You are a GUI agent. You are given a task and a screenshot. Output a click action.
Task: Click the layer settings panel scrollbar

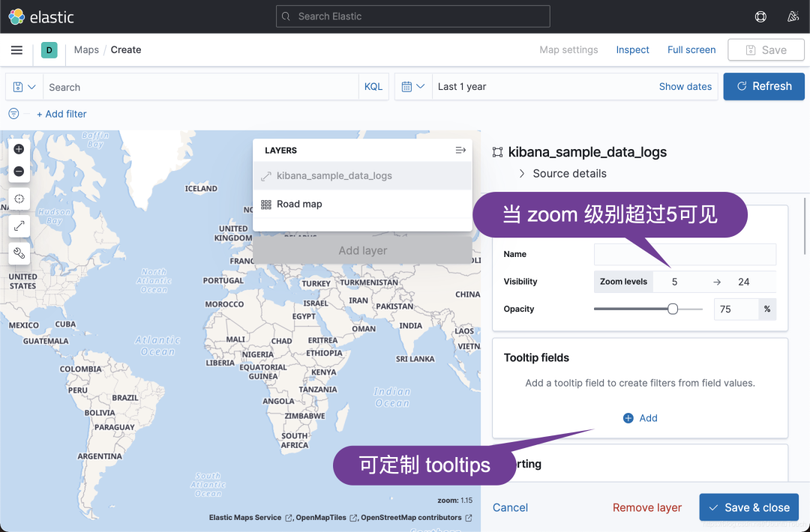[x=804, y=226]
